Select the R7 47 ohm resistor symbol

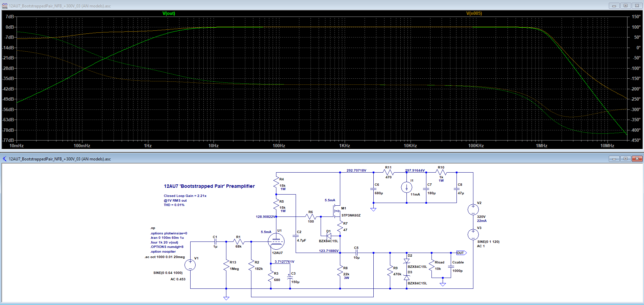[x=340, y=227]
